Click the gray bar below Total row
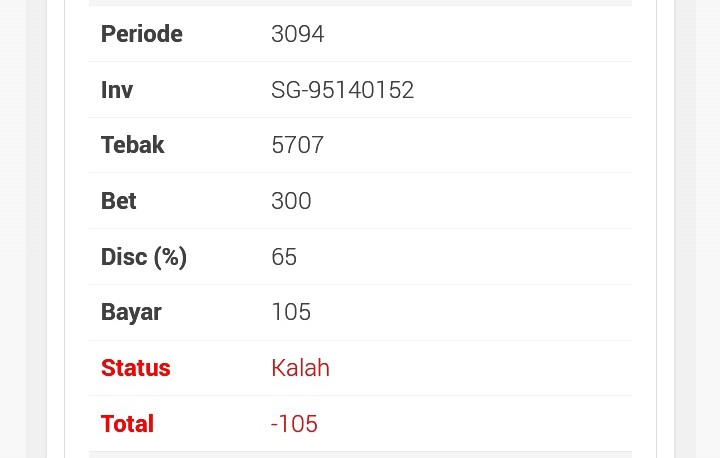Image resolution: width=720 pixels, height=458 pixels. point(360,454)
